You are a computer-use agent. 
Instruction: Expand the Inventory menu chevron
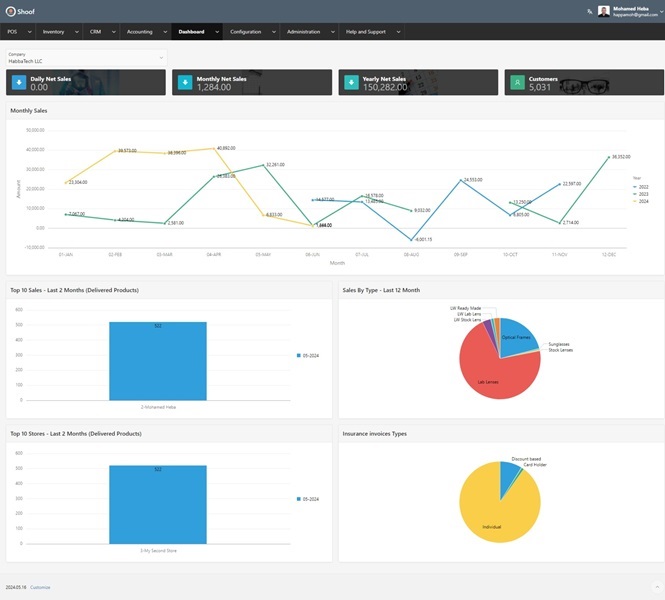pyautogui.click(x=76, y=32)
